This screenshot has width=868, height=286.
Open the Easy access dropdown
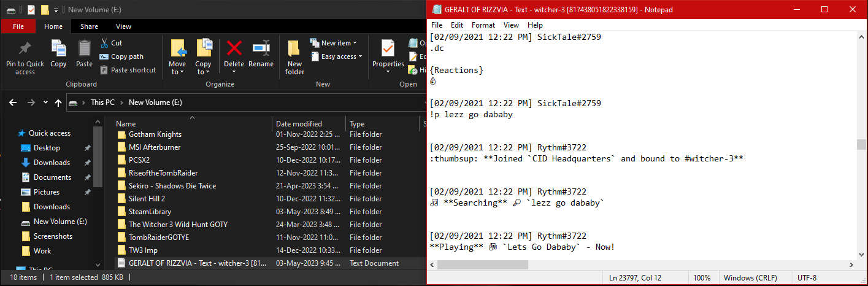(336, 56)
